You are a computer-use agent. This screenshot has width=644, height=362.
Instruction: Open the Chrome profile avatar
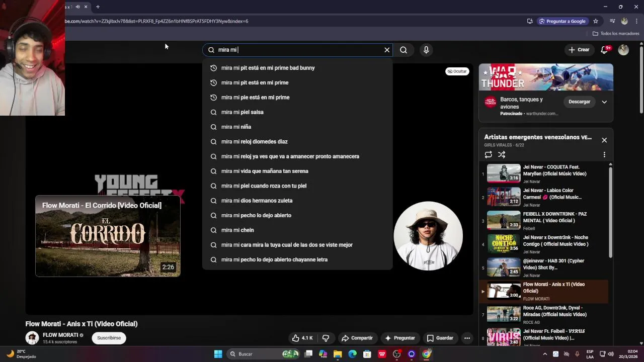[624, 21]
